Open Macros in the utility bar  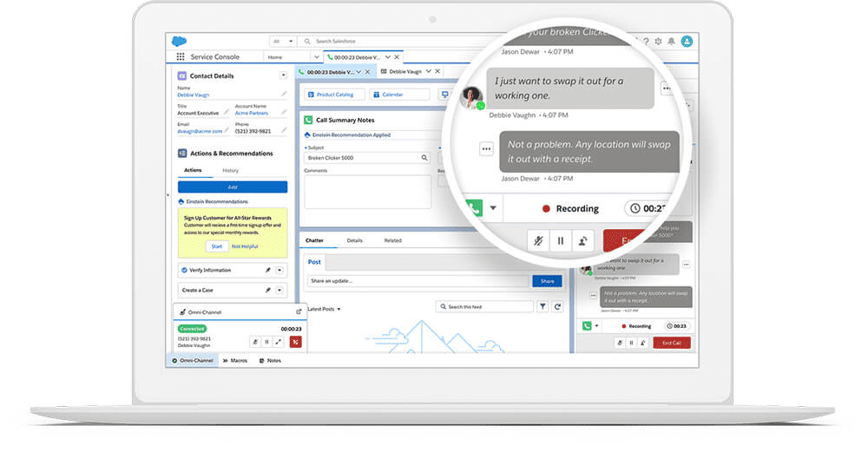point(235,360)
